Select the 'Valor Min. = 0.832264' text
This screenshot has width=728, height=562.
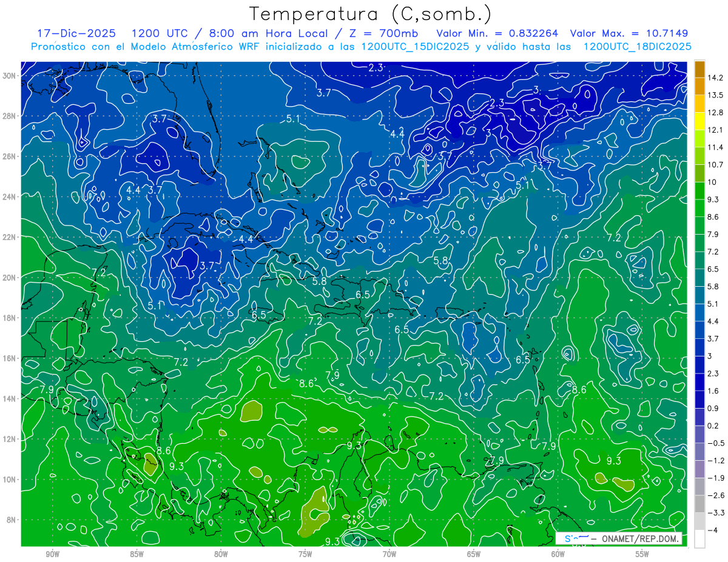point(497,33)
